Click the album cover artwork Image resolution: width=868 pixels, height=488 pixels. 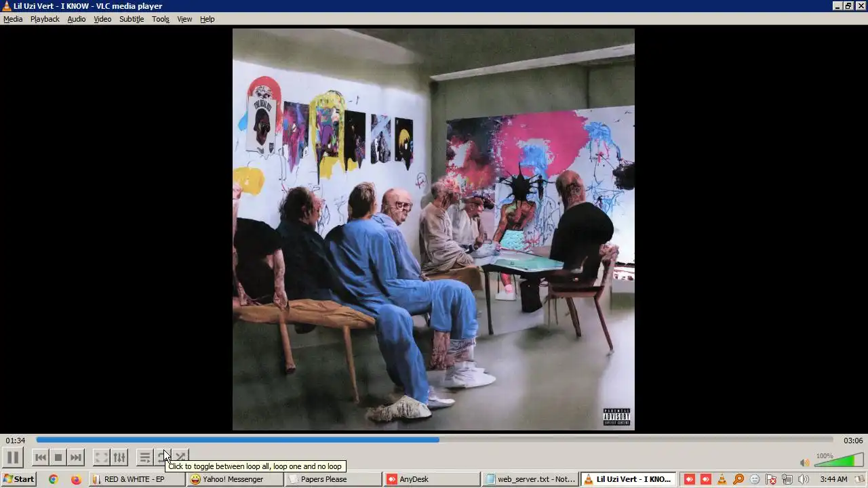click(433, 229)
